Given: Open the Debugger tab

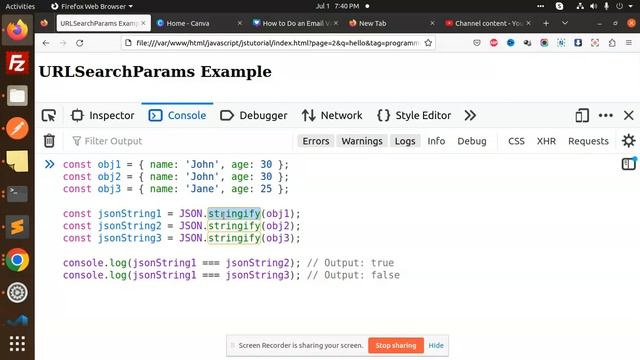Looking at the screenshot, I should [253, 116].
